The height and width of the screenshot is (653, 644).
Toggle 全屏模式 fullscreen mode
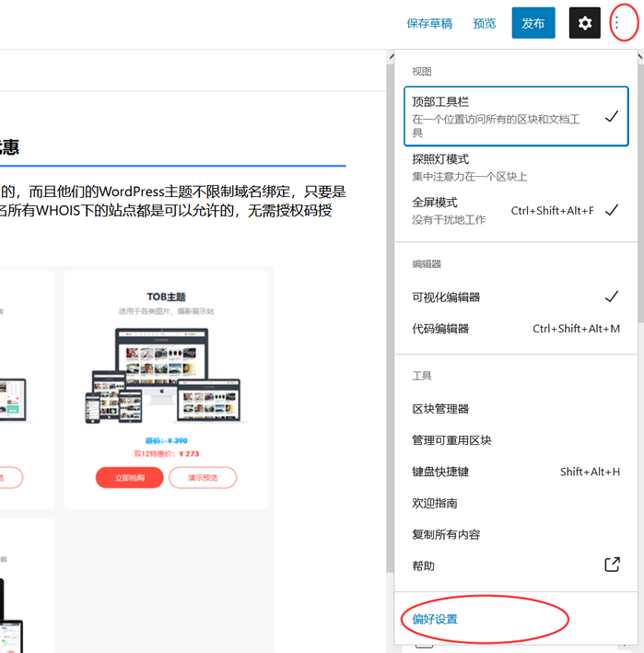point(516,211)
